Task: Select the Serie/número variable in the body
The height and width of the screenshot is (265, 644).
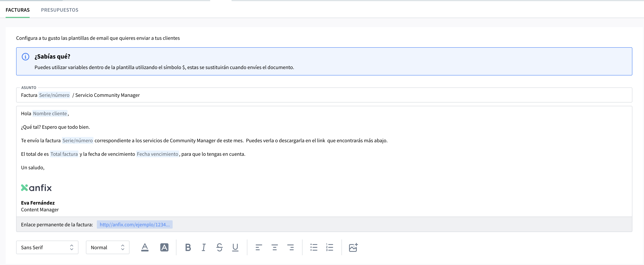Action: pos(77,141)
